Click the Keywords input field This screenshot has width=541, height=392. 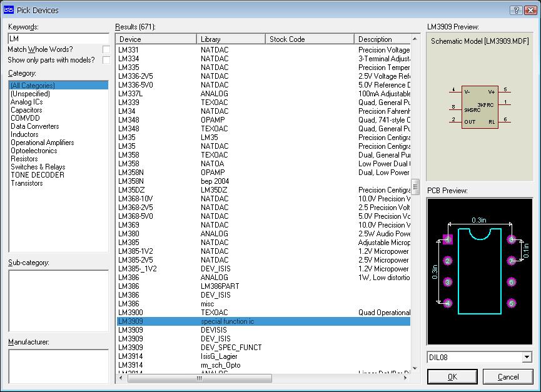pyautogui.click(x=58, y=39)
